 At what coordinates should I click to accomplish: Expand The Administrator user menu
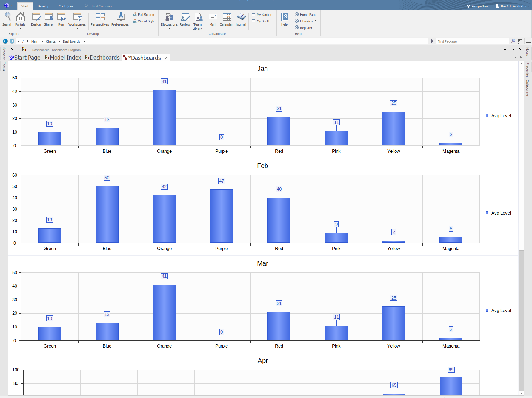click(x=513, y=6)
